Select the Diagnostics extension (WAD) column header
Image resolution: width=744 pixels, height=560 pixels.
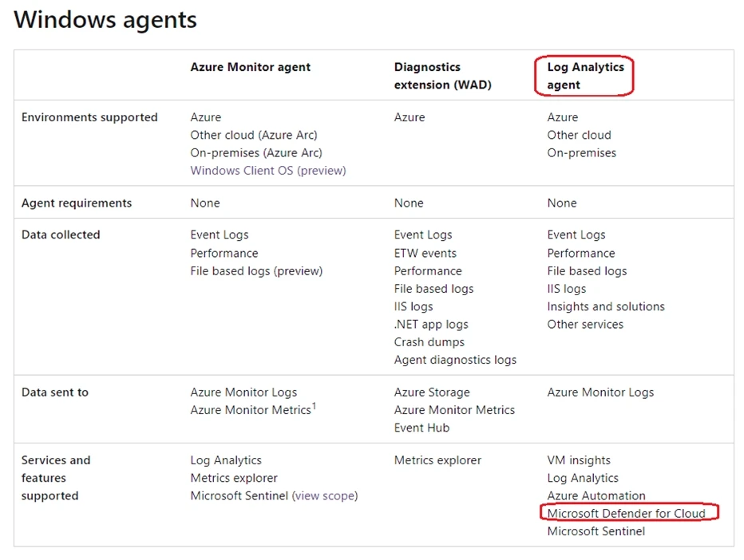[x=442, y=76]
